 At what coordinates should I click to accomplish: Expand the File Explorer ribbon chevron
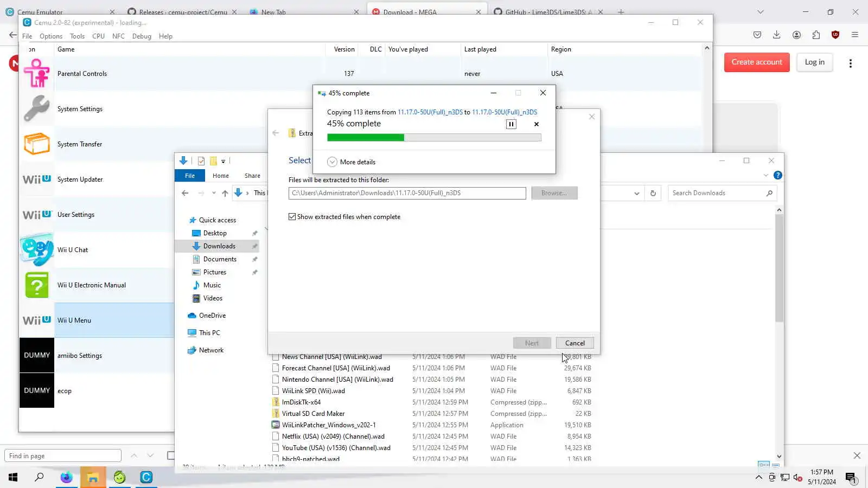point(766,175)
